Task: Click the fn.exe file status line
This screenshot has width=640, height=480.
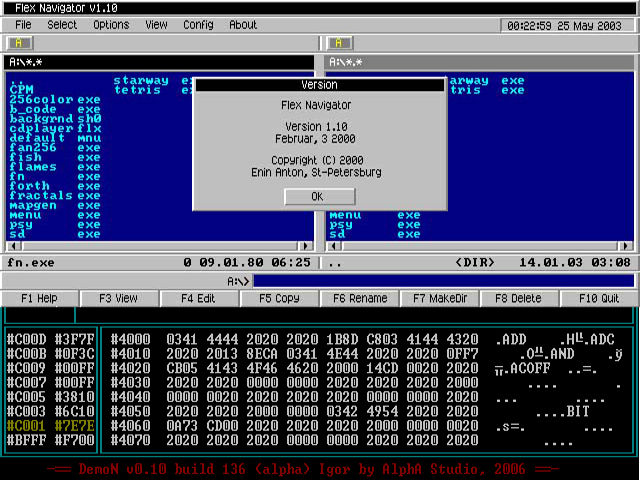Action: [x=159, y=262]
